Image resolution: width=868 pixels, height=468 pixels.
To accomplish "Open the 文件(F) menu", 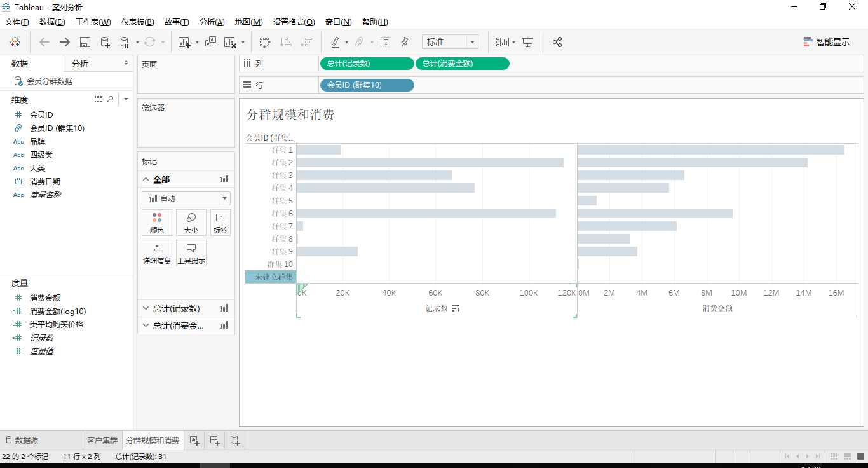I will click(x=17, y=22).
